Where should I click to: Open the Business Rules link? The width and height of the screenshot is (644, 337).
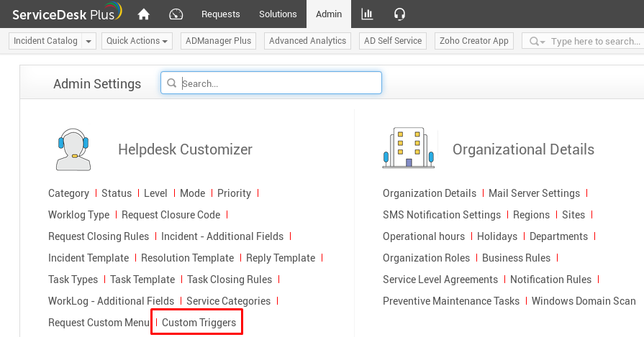[x=516, y=258]
